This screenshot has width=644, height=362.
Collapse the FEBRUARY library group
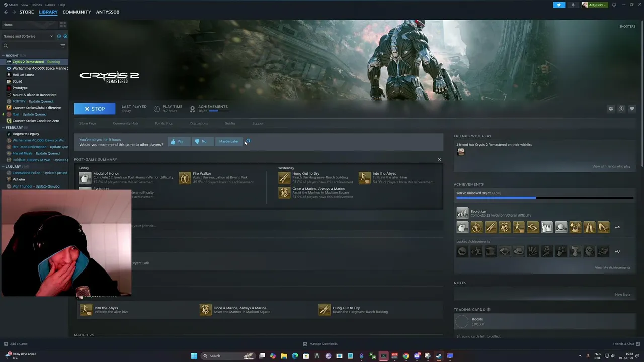point(4,128)
